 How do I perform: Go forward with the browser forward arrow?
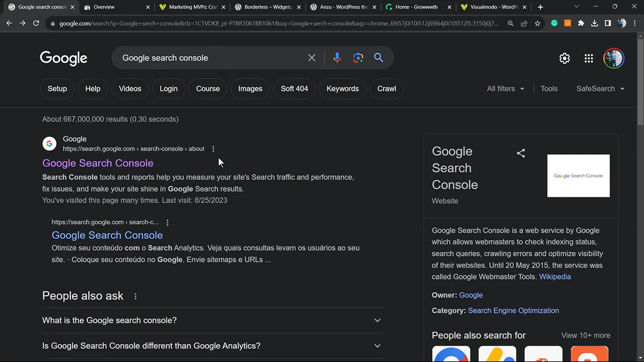point(22,23)
